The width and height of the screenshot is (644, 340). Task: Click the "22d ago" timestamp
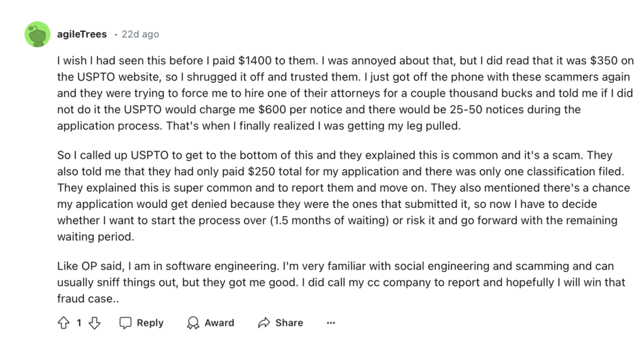141,34
